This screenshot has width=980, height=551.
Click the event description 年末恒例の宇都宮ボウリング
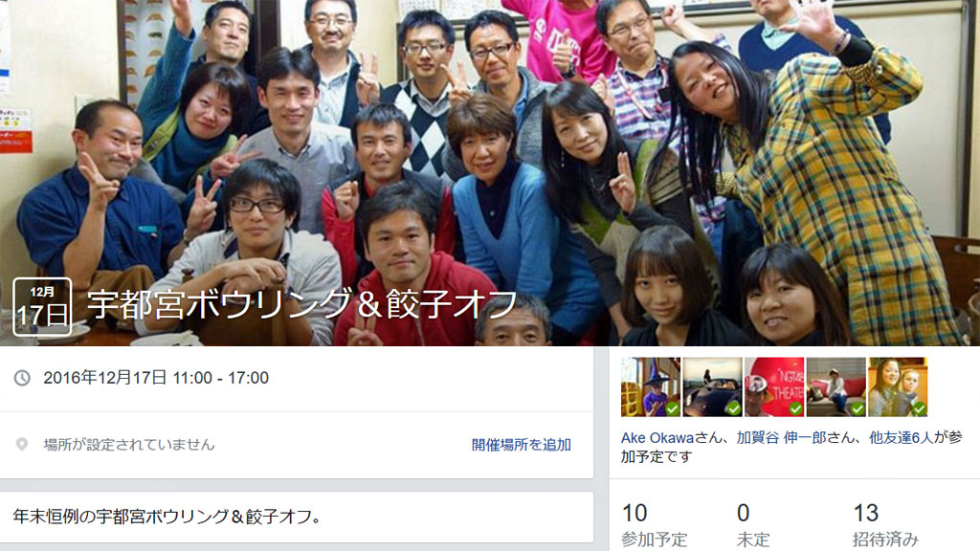click(167, 517)
